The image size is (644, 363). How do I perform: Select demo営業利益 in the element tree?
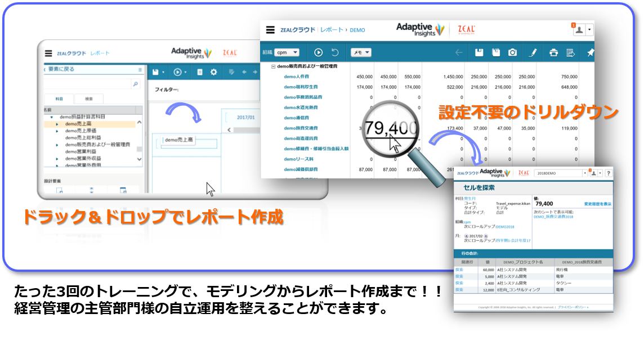tap(80, 151)
